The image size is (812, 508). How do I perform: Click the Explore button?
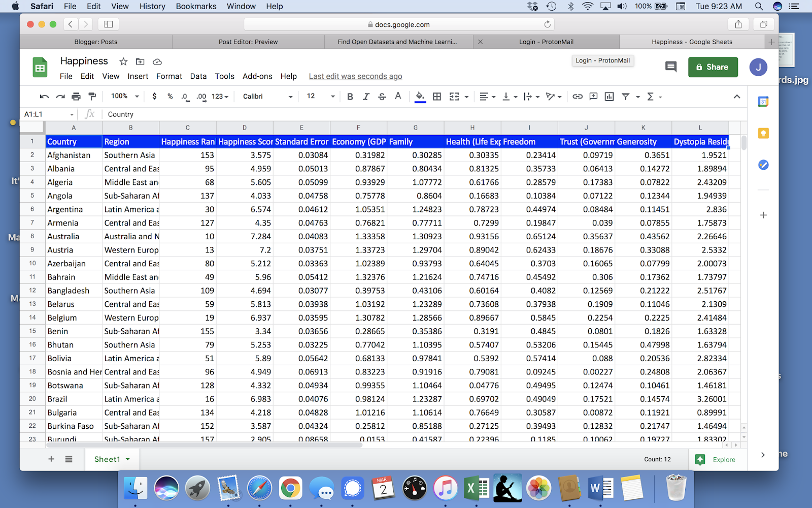[x=715, y=460]
